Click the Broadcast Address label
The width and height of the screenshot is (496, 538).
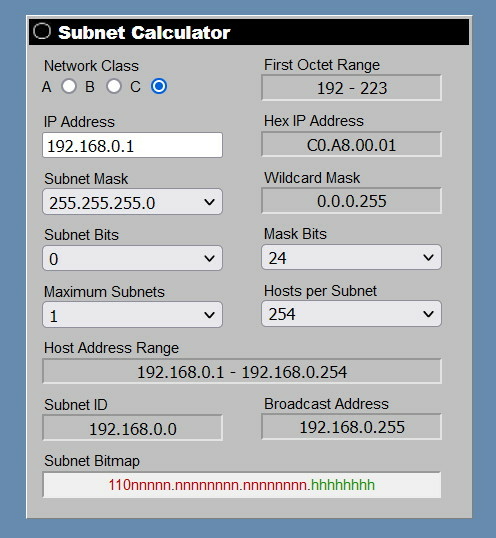coord(326,404)
